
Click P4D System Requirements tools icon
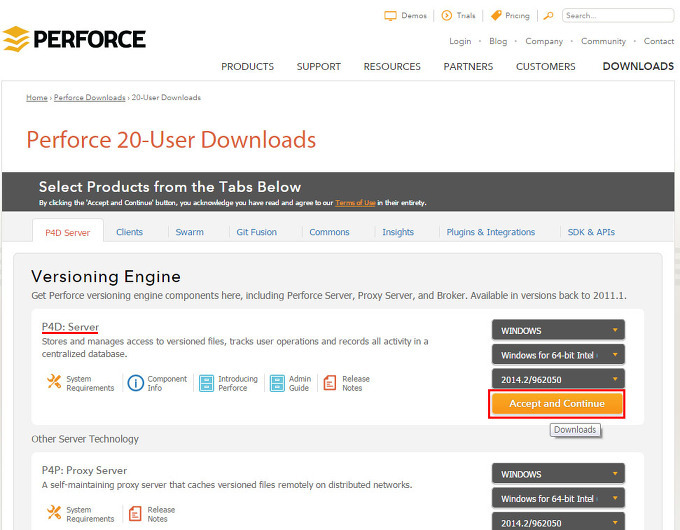[54, 381]
